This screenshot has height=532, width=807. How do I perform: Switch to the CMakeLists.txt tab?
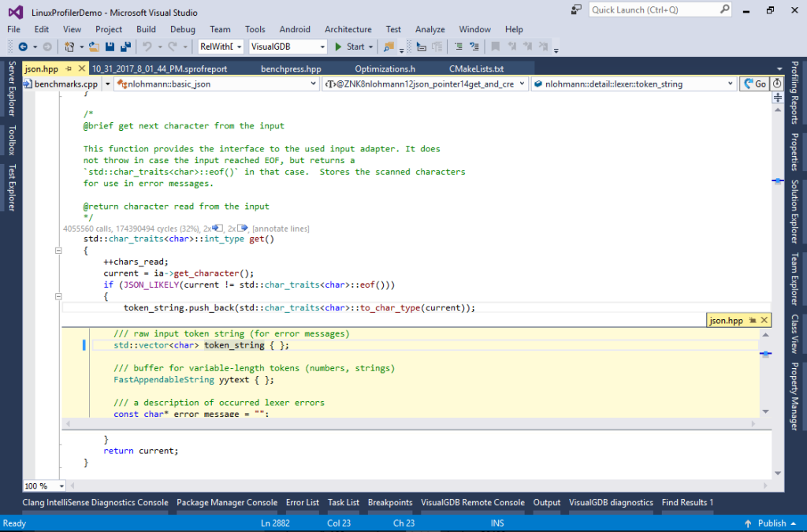pos(477,69)
